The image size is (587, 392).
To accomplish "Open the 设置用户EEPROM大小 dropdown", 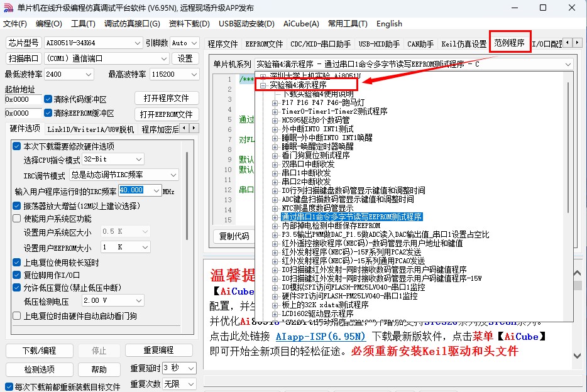I will coord(126,247).
